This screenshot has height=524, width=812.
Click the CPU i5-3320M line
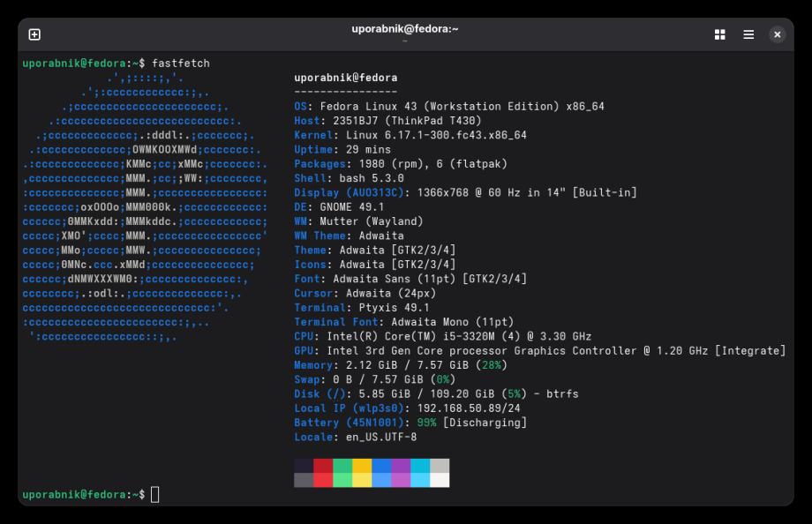tap(443, 337)
